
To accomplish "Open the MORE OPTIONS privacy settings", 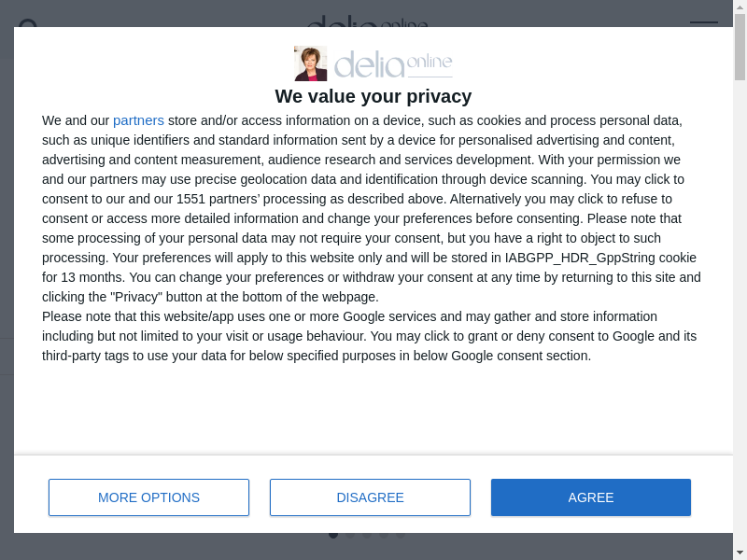I will point(148,497).
